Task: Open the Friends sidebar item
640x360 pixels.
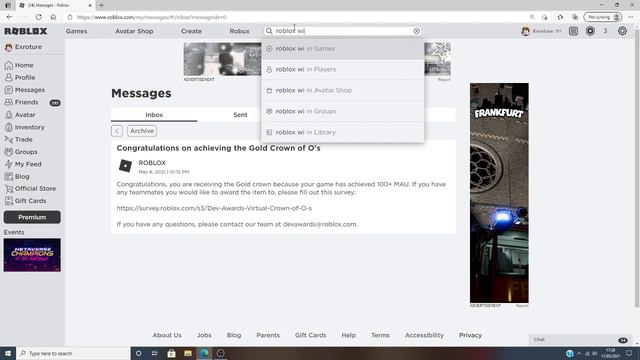Action: 22,102
